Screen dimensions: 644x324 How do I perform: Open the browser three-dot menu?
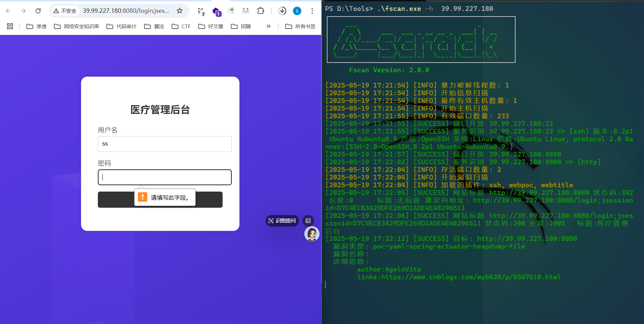(312, 11)
